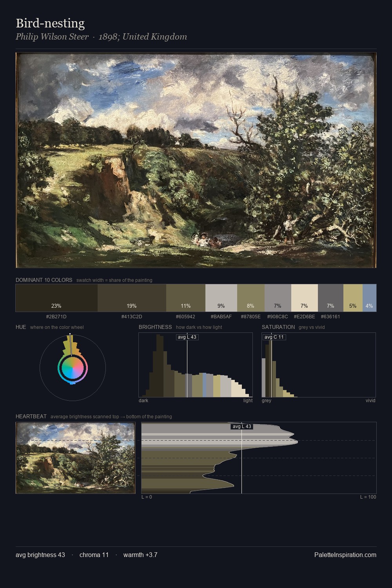The image size is (392, 588).
Task: Click the avg brightness 43 footer stat
Action: [x=40, y=555]
